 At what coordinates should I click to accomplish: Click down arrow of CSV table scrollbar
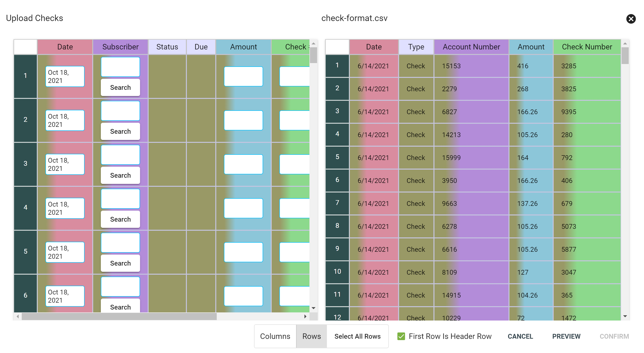tap(625, 316)
